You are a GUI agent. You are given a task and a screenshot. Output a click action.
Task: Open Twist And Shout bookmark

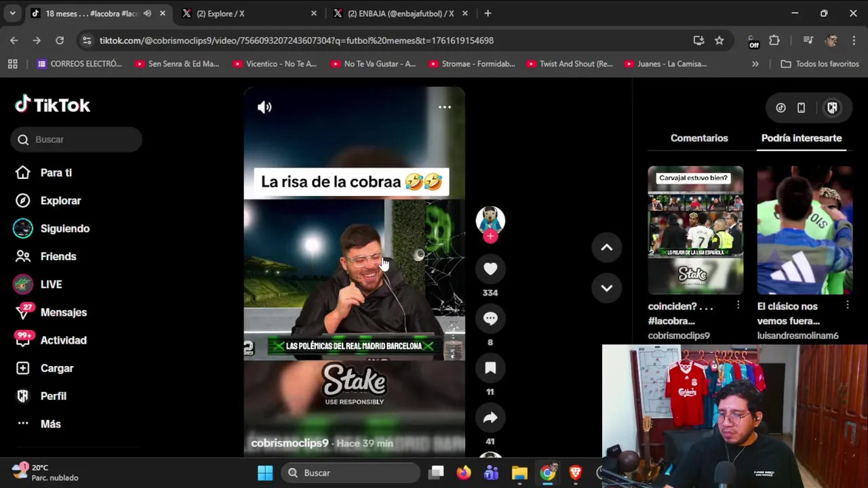[570, 64]
